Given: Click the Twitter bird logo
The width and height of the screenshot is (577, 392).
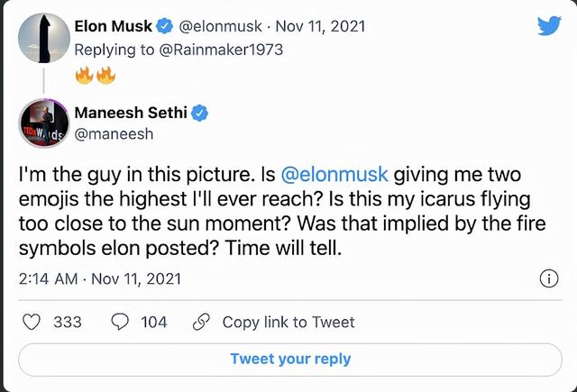Looking at the screenshot, I should tap(548, 26).
